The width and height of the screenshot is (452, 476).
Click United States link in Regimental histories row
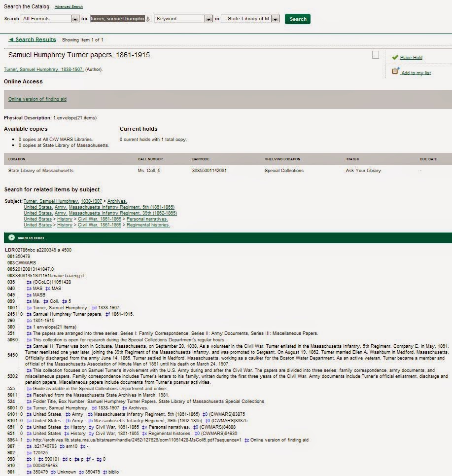point(37,225)
